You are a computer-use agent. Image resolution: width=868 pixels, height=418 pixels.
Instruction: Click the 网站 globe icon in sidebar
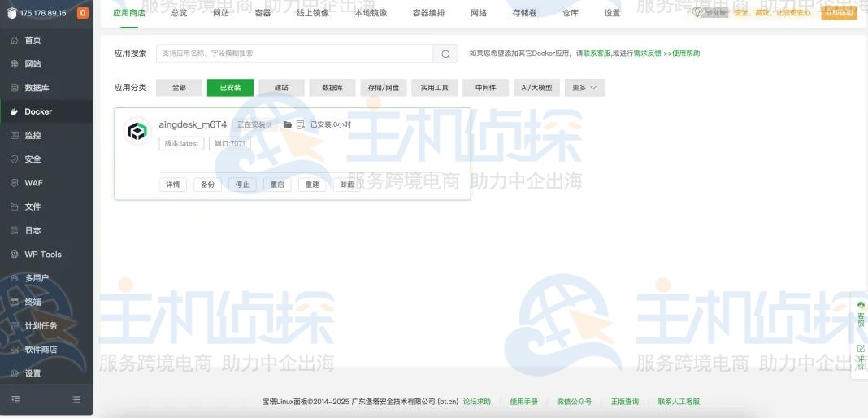click(15, 63)
